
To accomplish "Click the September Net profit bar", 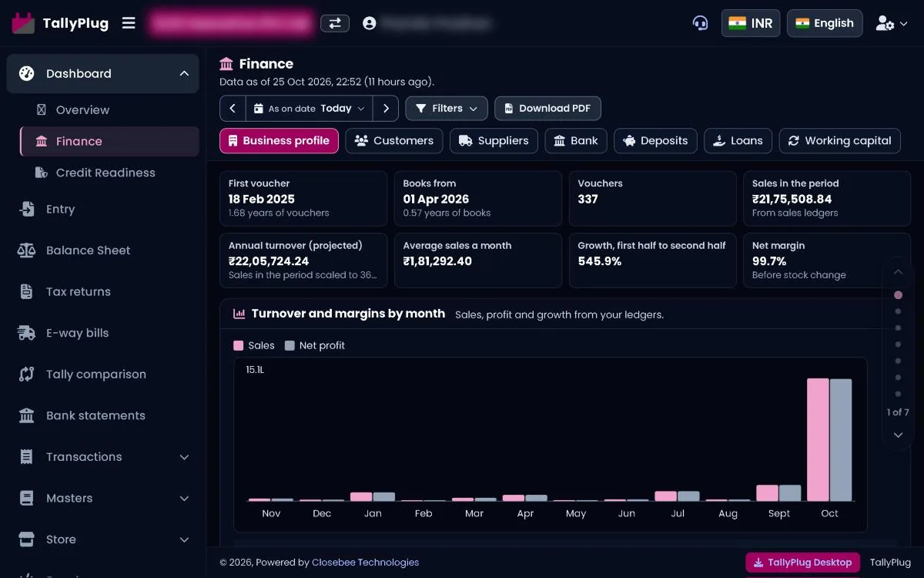I will coord(790,493).
